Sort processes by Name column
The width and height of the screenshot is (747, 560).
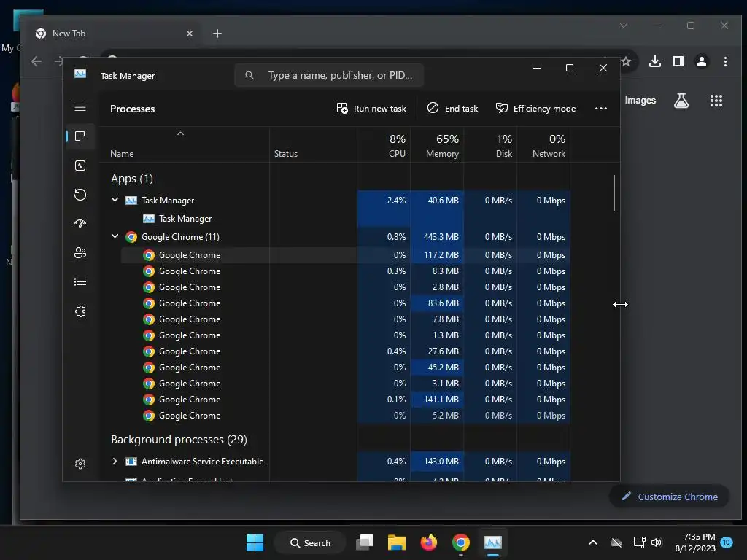[185, 144]
